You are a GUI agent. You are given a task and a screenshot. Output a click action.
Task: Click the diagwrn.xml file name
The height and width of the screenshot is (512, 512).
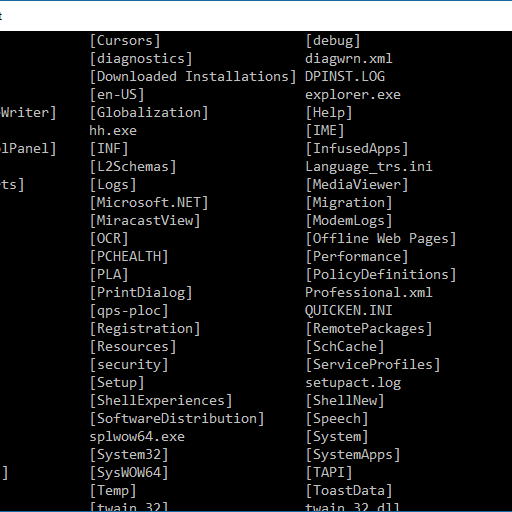click(349, 59)
